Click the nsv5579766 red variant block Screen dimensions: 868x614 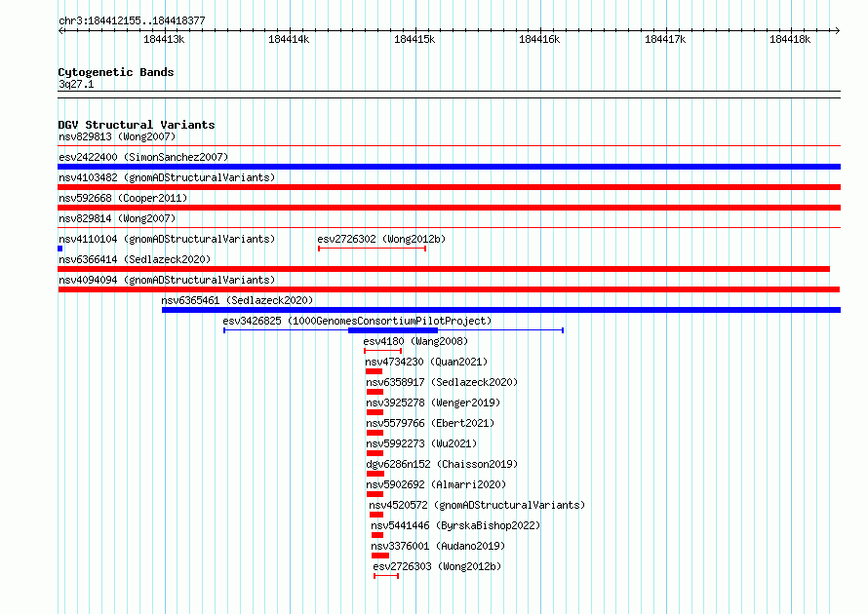pyautogui.click(x=375, y=433)
